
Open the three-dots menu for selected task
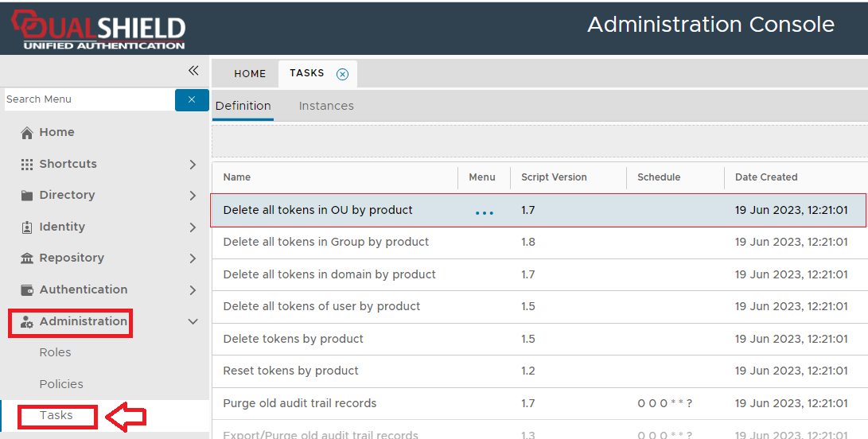484,212
